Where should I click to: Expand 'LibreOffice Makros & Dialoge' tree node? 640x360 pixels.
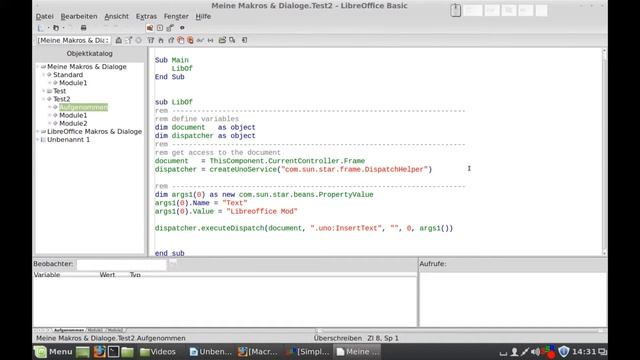[38, 131]
